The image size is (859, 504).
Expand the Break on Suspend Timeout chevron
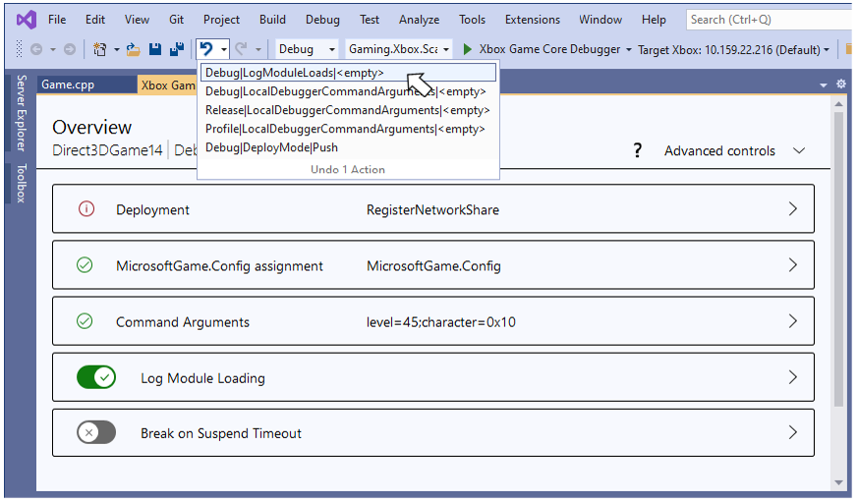[792, 433]
